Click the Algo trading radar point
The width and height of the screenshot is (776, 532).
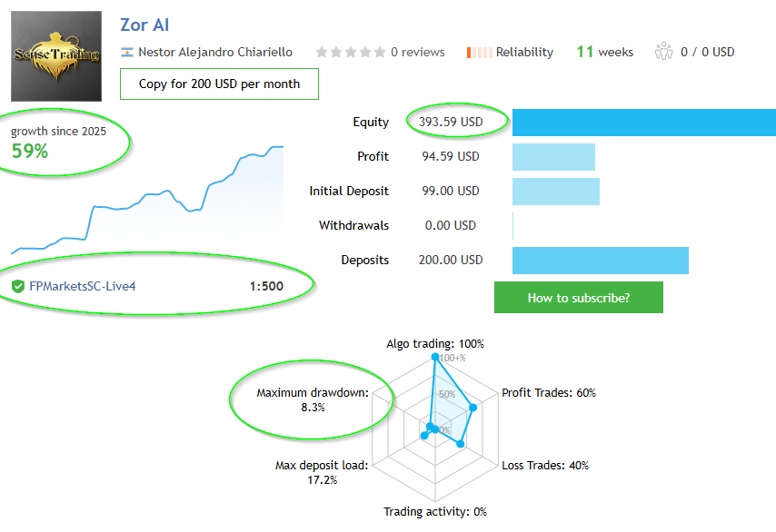tap(434, 360)
